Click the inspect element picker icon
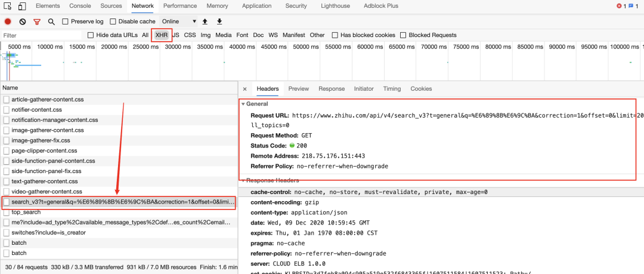 (8, 6)
